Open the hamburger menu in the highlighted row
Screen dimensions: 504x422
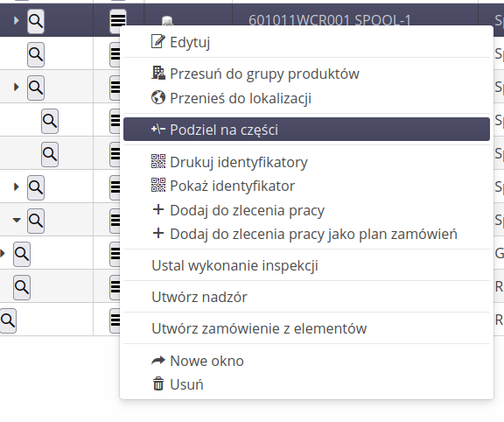(118, 21)
